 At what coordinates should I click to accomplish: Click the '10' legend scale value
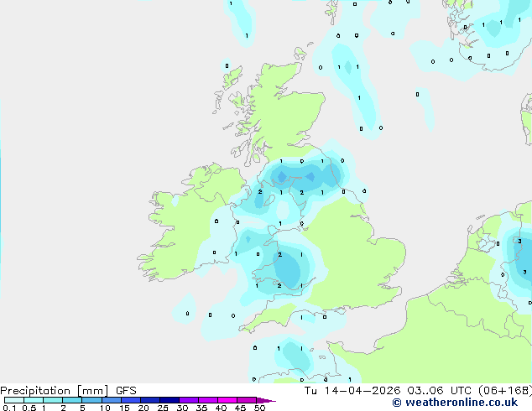(105, 408)
